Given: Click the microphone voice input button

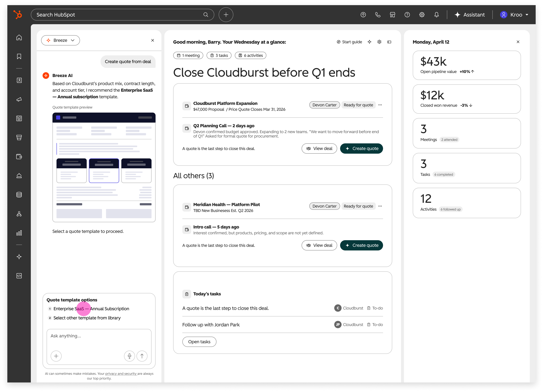Looking at the screenshot, I should [x=129, y=356].
